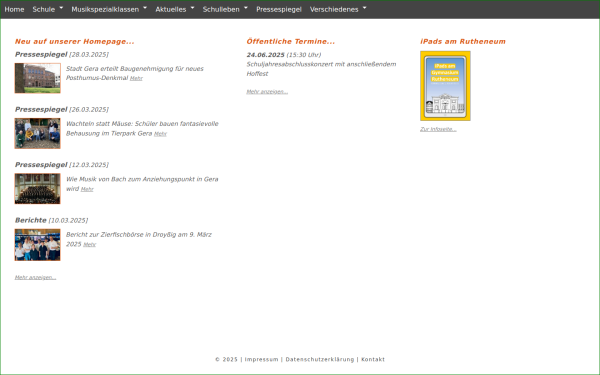This screenshot has height=375, width=600.
Task: Open the Pressespiegel nav item
Action: (x=279, y=10)
